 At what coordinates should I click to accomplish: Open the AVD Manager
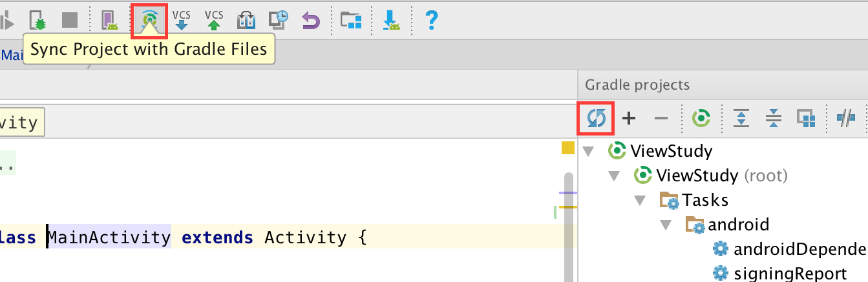[x=110, y=20]
